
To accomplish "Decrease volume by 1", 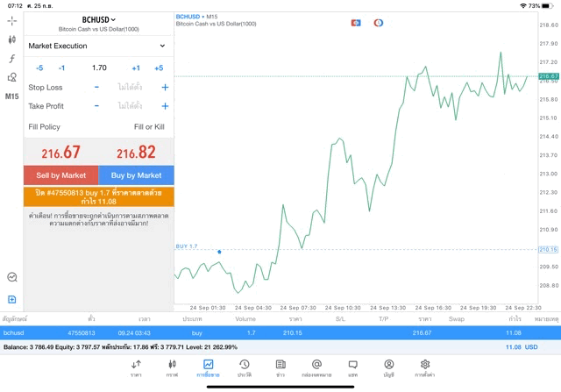I will coord(61,68).
